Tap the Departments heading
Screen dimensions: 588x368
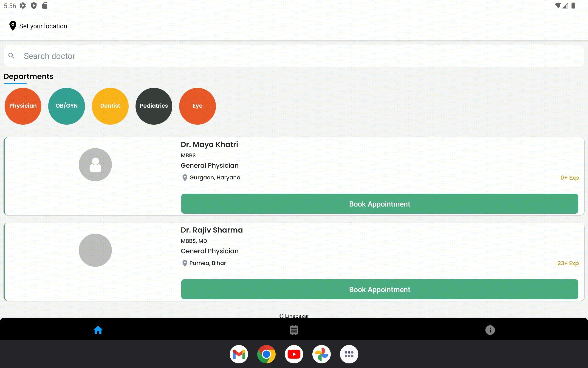[x=28, y=76]
